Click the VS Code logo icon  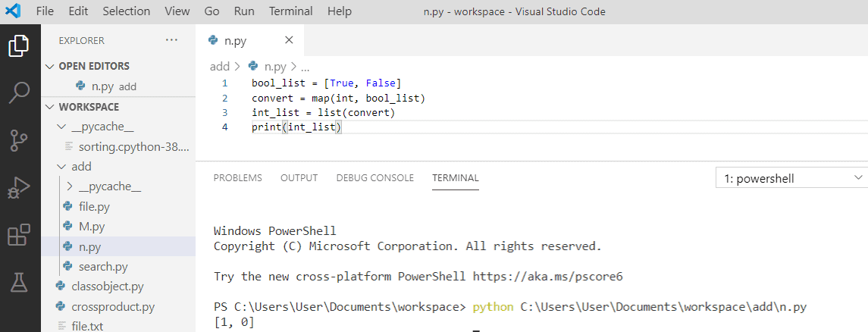click(x=14, y=11)
